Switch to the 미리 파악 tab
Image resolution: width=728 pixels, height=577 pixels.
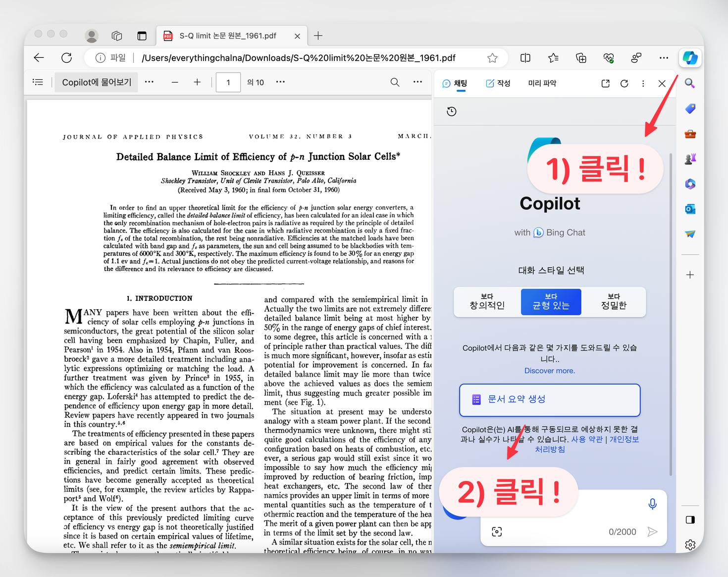pos(542,83)
